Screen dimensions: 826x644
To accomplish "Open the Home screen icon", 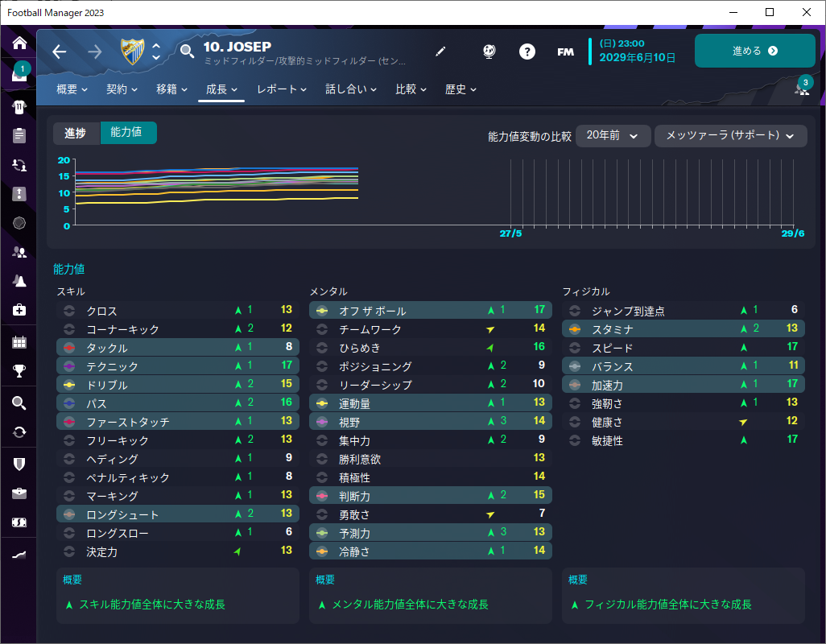I will tap(19, 43).
